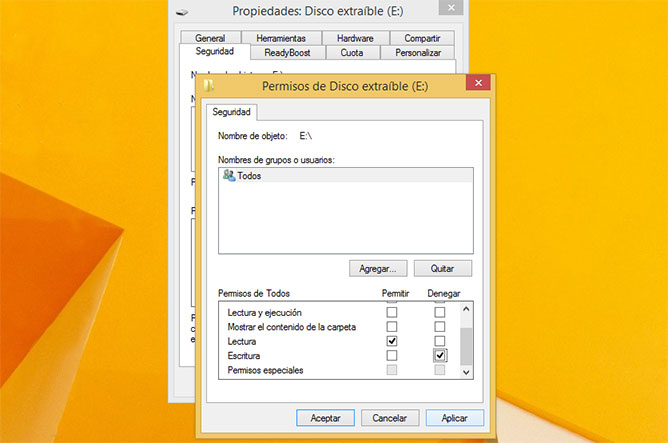Click the E:\ object name value
This screenshot has width=668, height=443.
point(305,136)
